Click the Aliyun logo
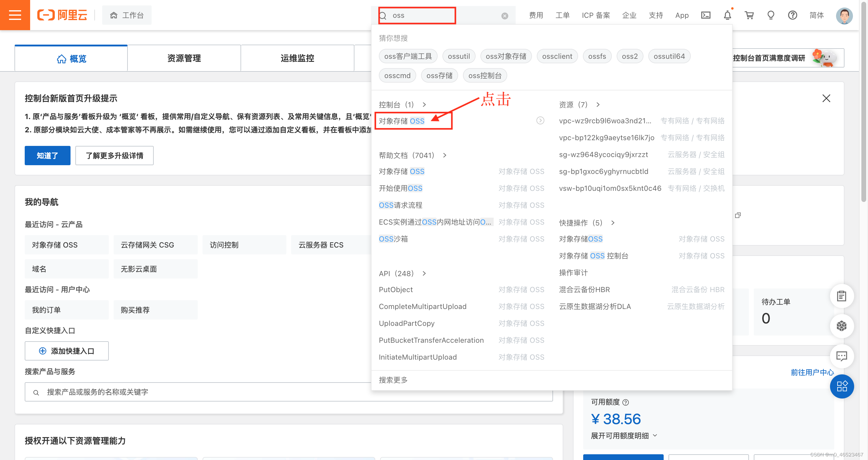Screen dimensions: 868x460 click(x=62, y=15)
